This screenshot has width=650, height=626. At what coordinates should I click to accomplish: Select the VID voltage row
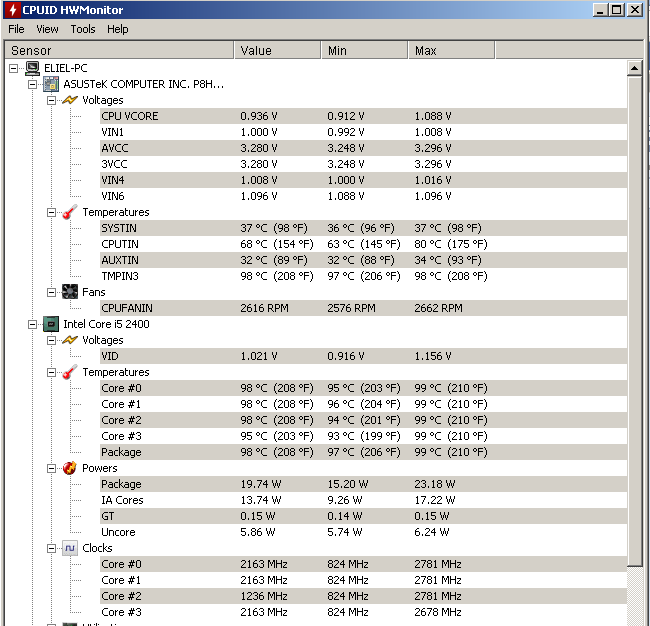363,356
